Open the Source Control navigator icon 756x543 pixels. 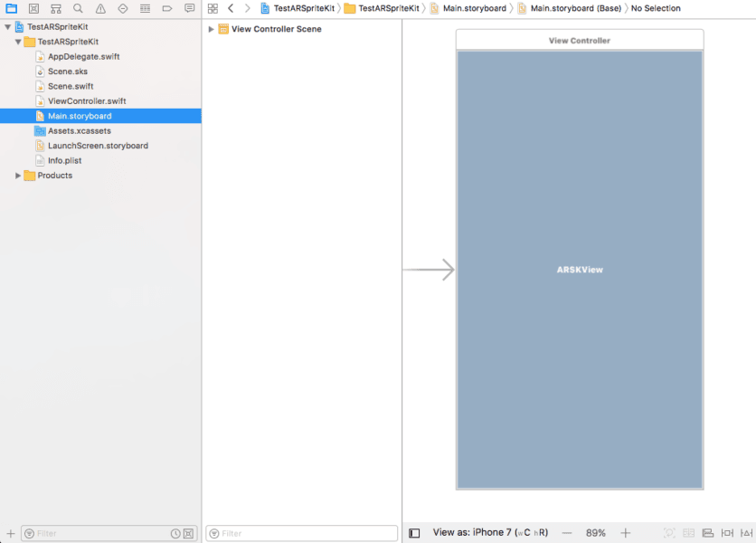click(33, 8)
